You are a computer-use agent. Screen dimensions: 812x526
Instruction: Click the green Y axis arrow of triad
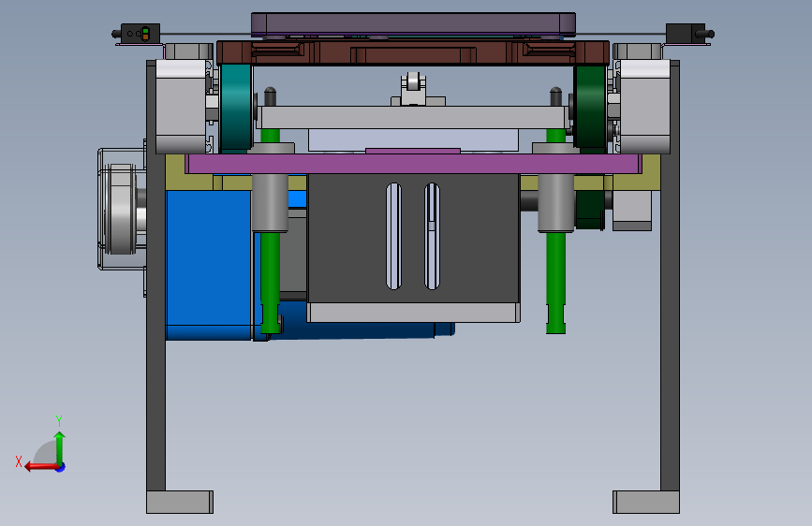60,447
